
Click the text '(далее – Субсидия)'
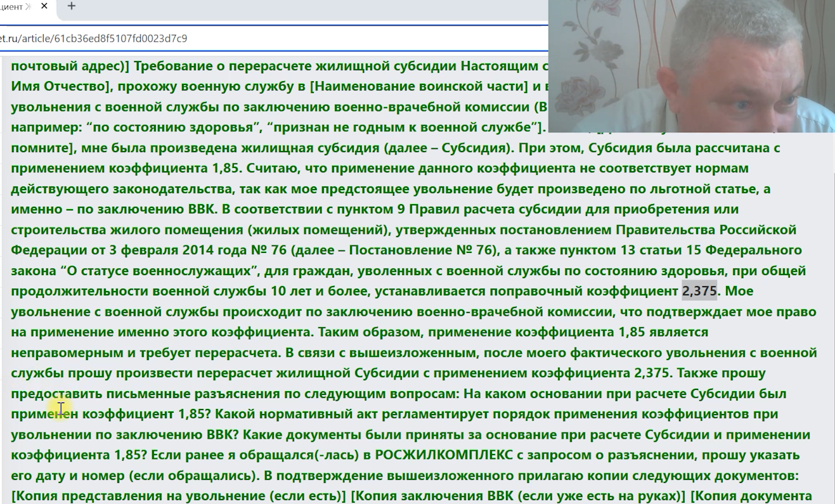449,148
